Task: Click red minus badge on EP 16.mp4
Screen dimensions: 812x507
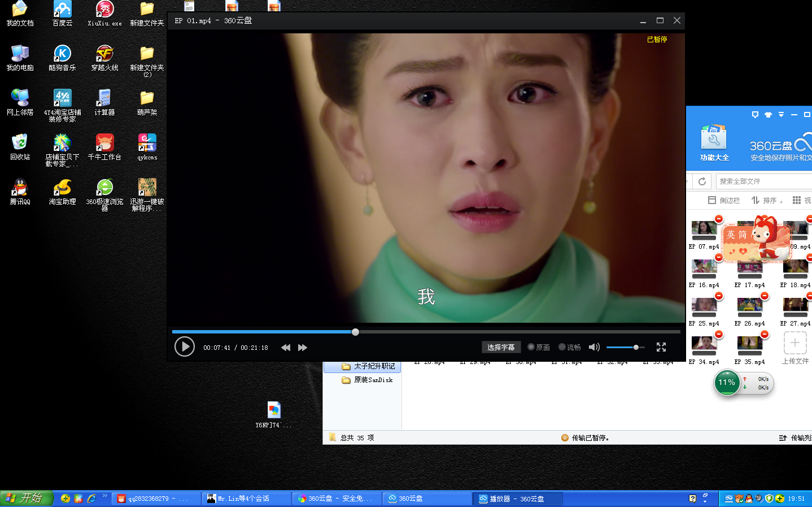Action: [x=718, y=258]
